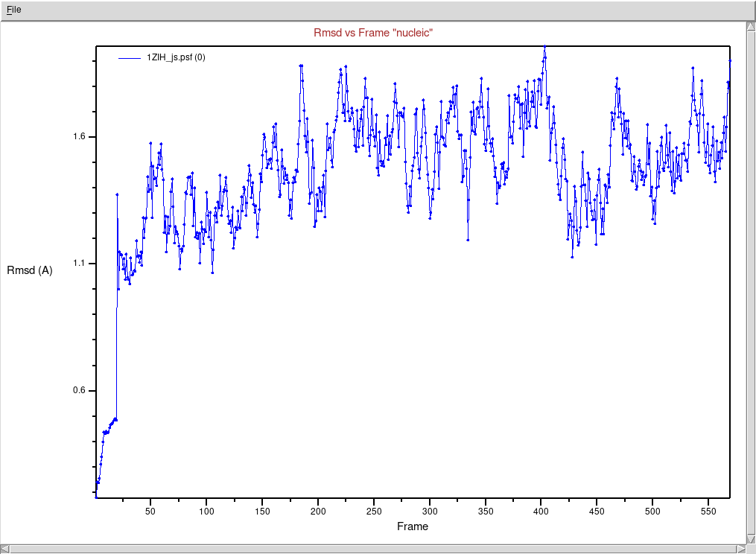Click the horizontal scrollbar left arrow

4,549
